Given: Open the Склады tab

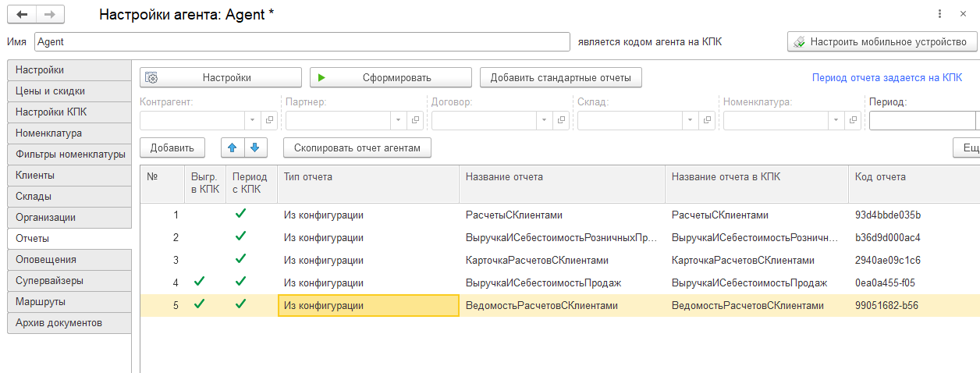Looking at the screenshot, I should point(69,197).
